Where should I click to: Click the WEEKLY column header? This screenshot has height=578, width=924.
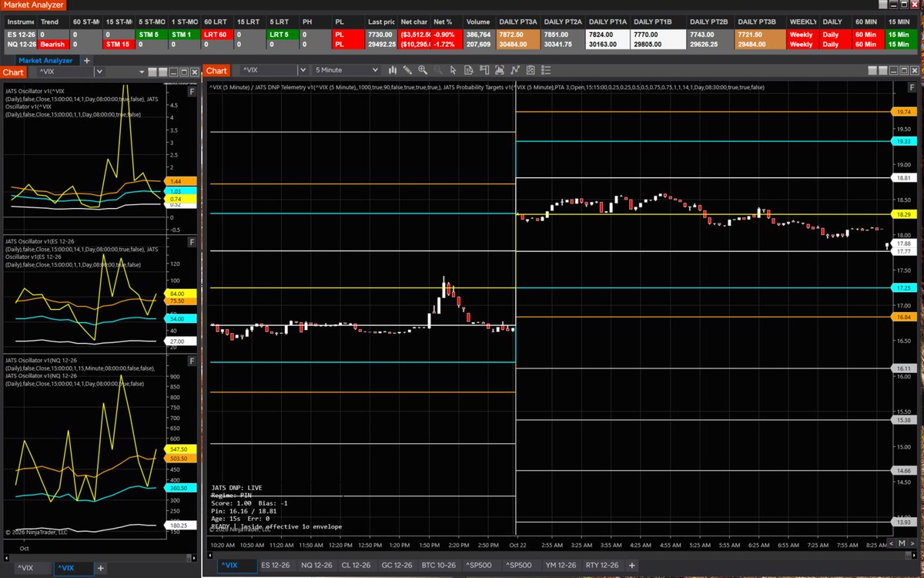pyautogui.click(x=802, y=22)
